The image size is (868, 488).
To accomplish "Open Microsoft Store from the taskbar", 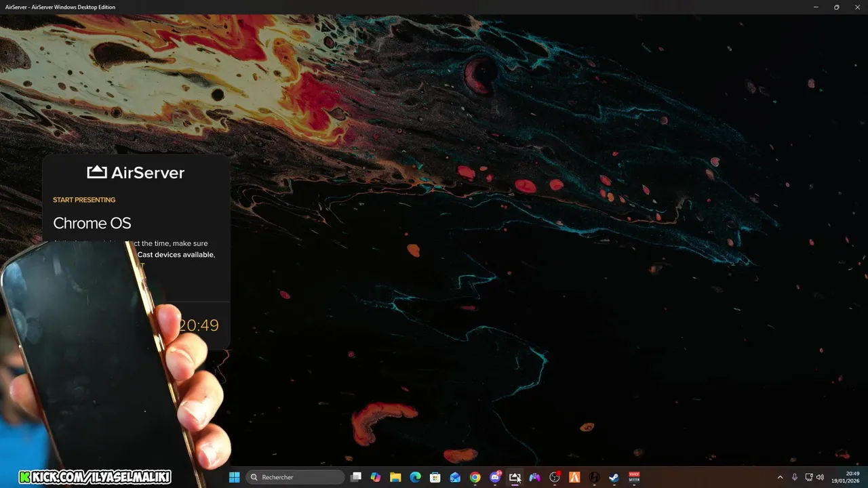I will click(435, 477).
